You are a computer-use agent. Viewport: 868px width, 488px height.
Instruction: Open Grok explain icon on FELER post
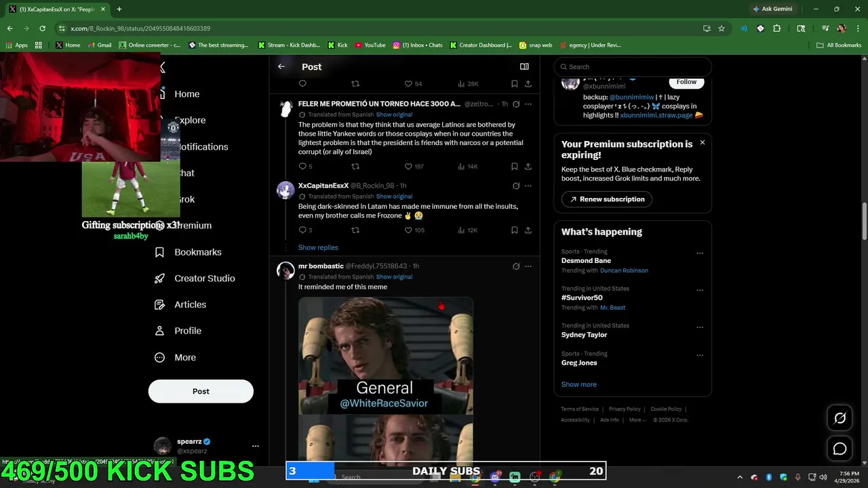pyautogui.click(x=516, y=104)
